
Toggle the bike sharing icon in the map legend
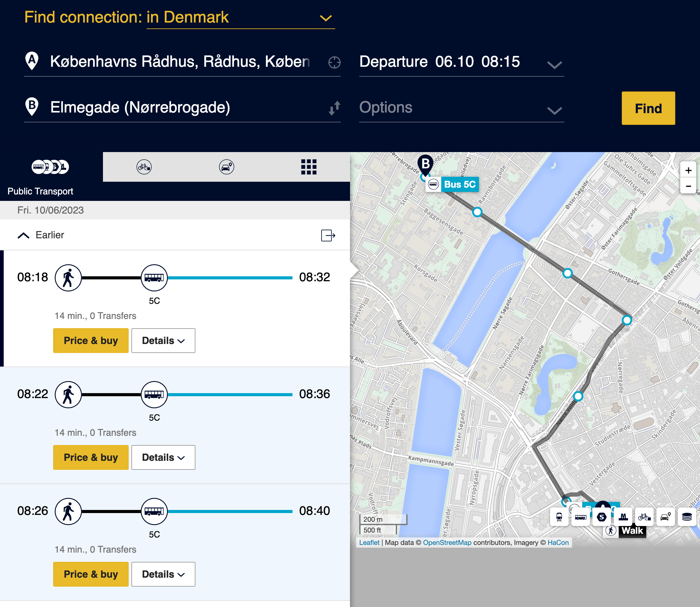[644, 516]
